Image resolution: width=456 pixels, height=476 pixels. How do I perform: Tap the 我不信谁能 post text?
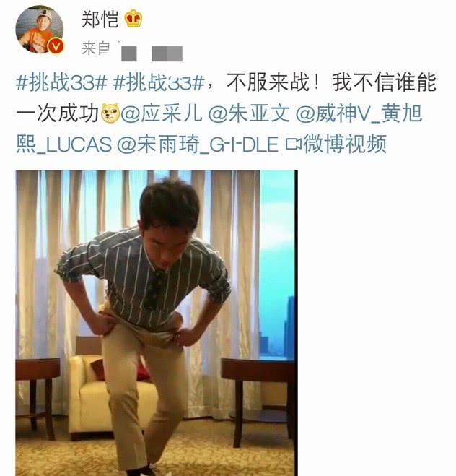pyautogui.click(x=385, y=82)
